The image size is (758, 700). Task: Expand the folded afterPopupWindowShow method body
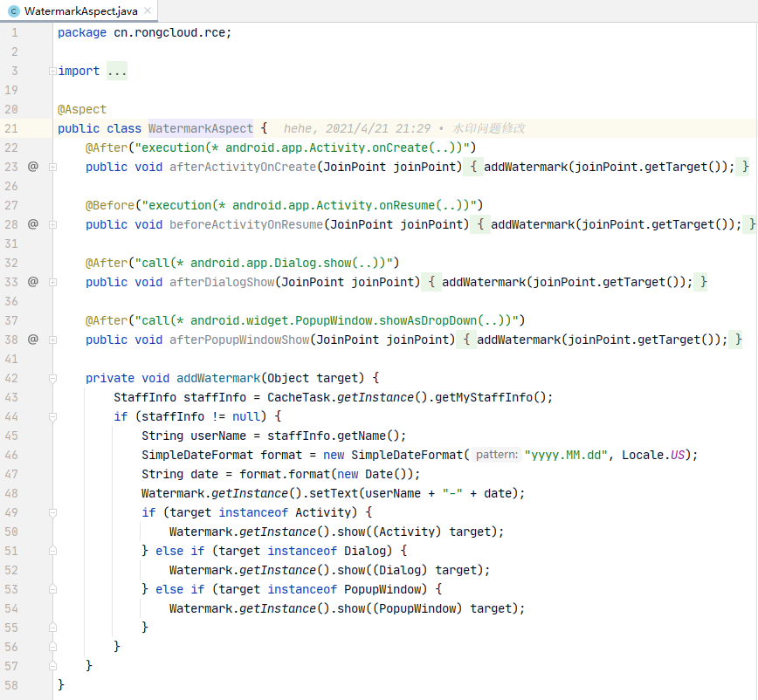(x=52, y=340)
